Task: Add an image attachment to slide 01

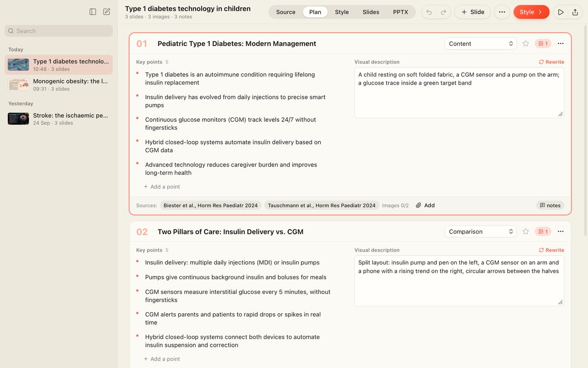Action: (425, 206)
